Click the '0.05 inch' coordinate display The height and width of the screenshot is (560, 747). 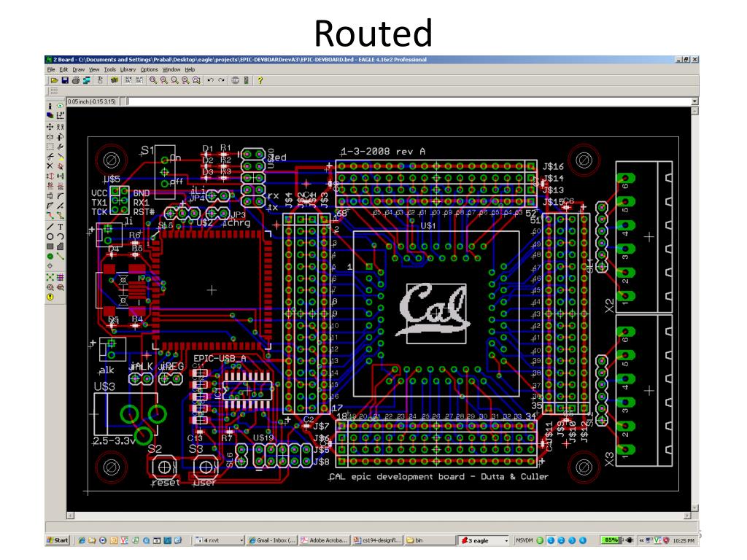tap(93, 101)
